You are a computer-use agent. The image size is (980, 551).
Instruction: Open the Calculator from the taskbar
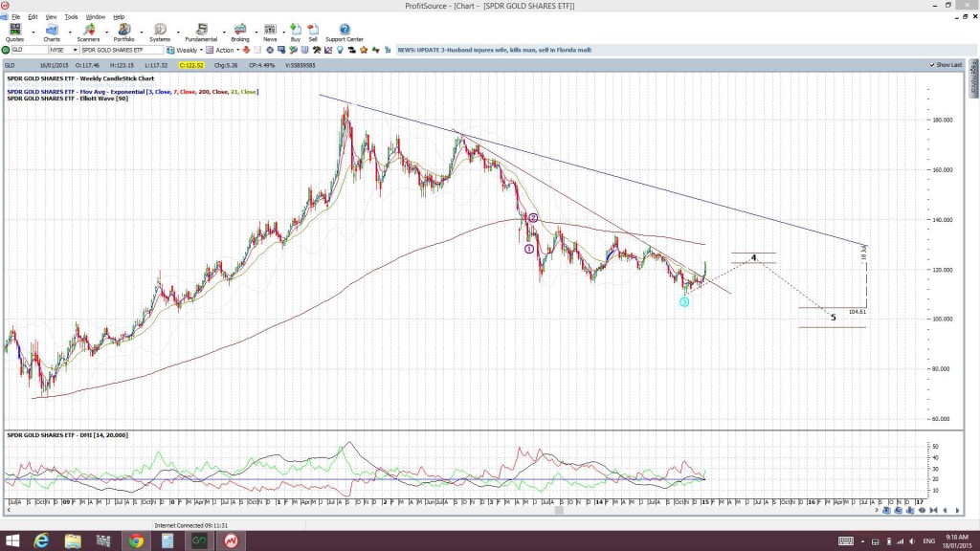tap(167, 541)
